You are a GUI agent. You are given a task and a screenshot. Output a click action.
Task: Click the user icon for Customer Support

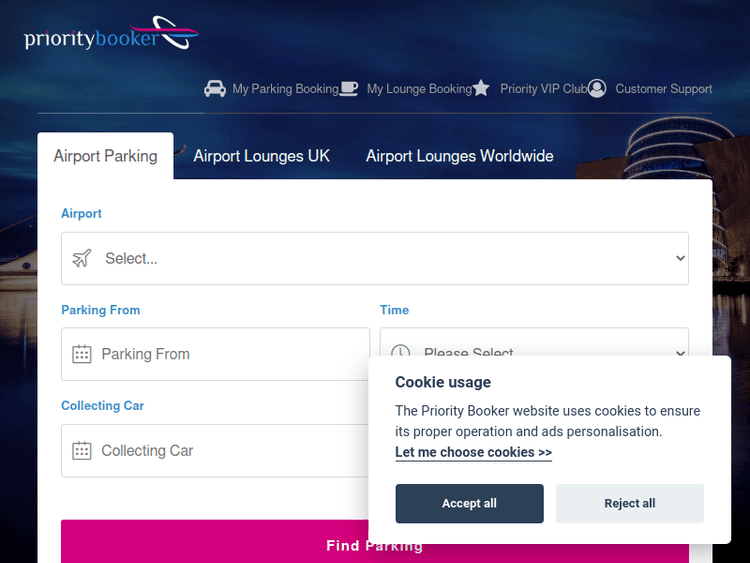597,89
